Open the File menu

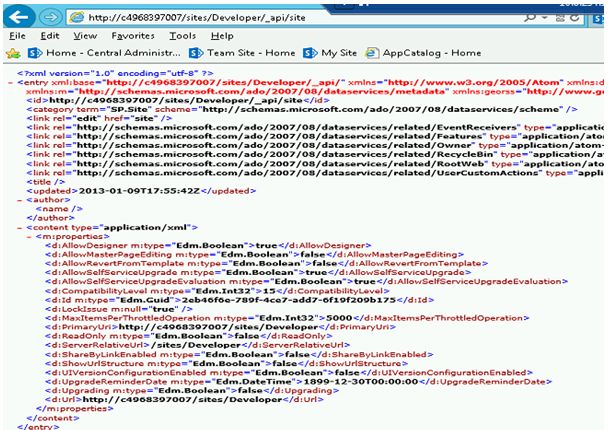click(17, 36)
